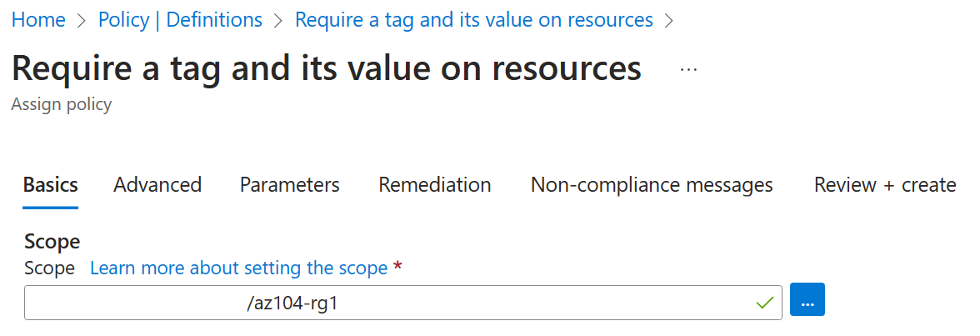Switch to the Advanced tab

pyautogui.click(x=157, y=184)
